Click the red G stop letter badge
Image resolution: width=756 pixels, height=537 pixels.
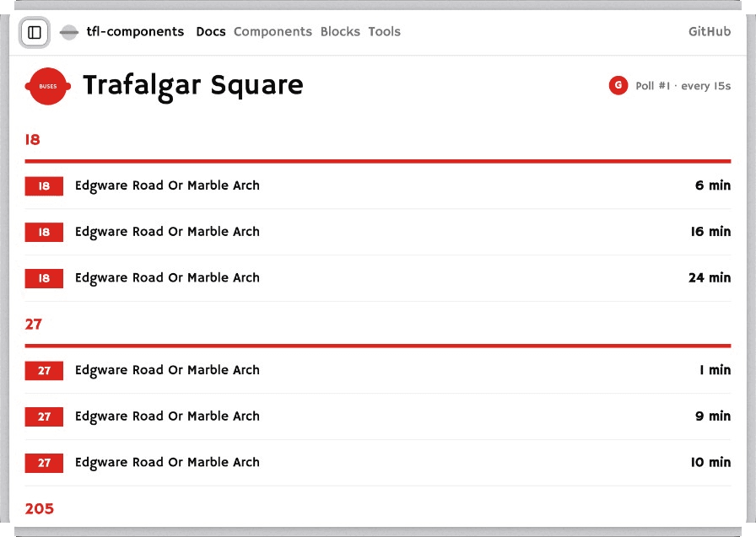click(x=618, y=85)
